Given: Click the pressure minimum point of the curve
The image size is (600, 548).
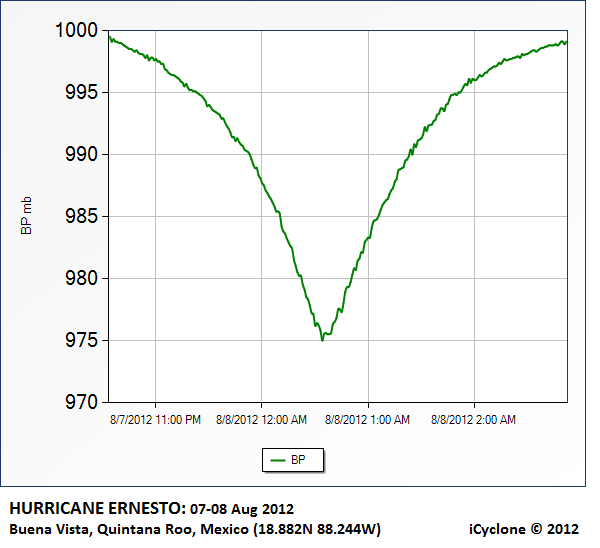Looking at the screenshot, I should [322, 340].
